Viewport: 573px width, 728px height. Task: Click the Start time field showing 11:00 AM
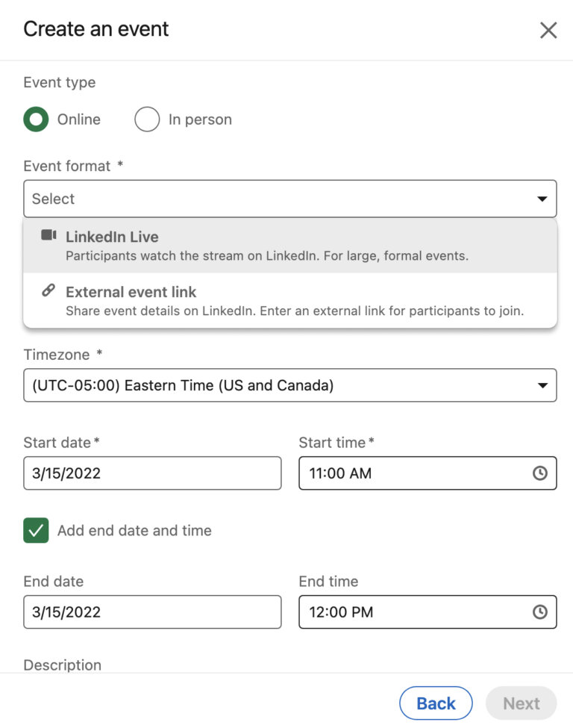click(410, 473)
